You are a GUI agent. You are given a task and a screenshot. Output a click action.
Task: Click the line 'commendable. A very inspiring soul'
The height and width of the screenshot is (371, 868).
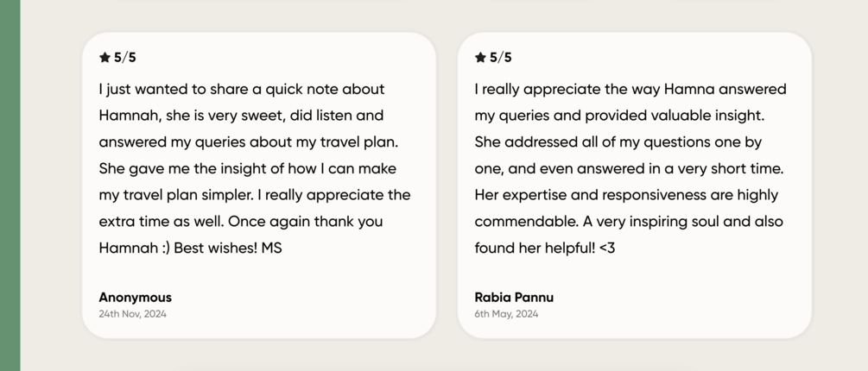click(629, 221)
